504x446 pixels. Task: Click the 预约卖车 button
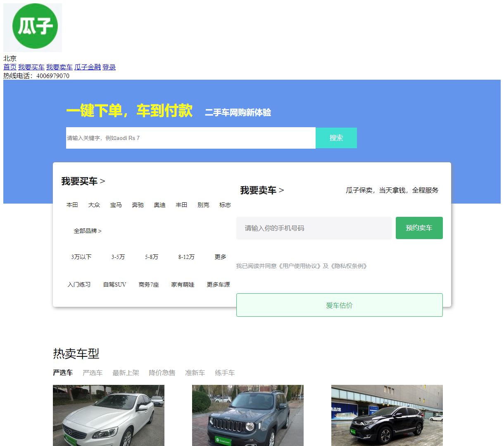tap(419, 228)
